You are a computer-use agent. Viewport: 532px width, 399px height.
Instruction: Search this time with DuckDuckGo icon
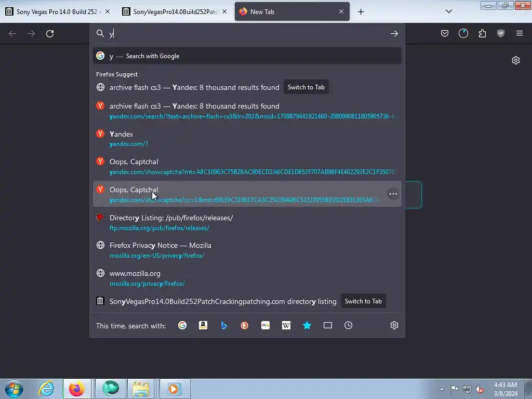tap(244, 325)
